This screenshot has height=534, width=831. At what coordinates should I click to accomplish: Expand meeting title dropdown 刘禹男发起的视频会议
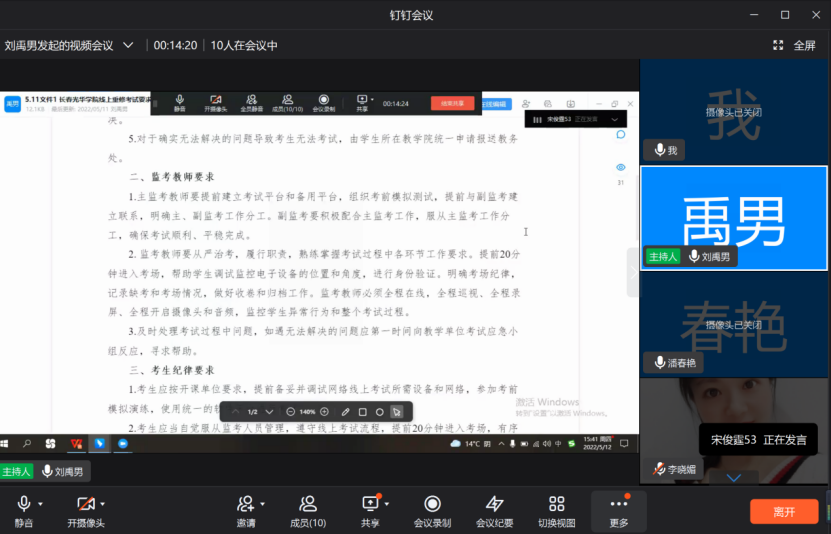128,46
